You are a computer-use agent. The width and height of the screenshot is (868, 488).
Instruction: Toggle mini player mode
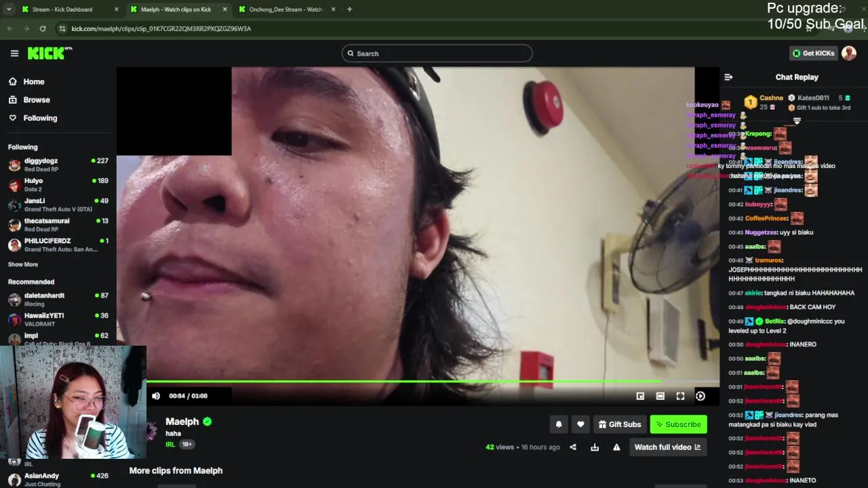point(640,396)
